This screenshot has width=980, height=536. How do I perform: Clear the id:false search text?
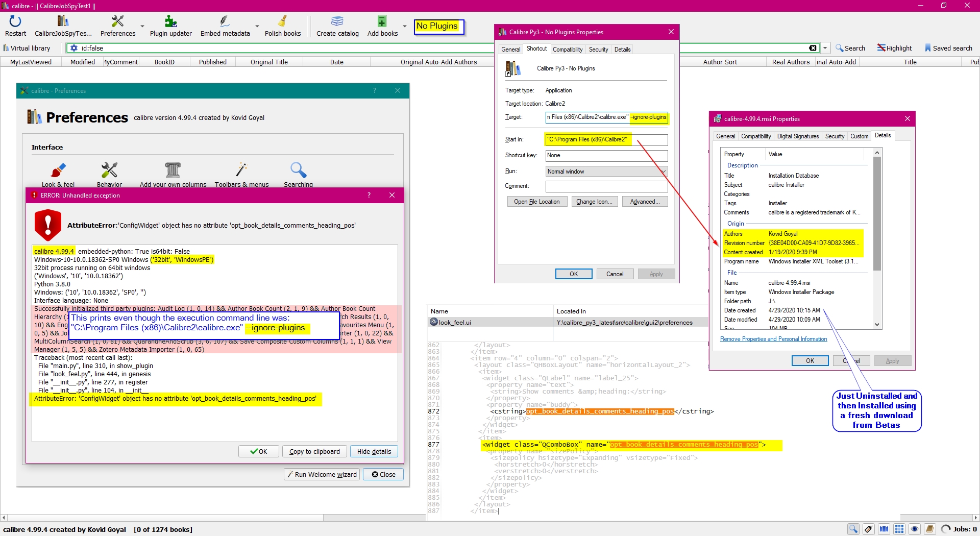813,48
